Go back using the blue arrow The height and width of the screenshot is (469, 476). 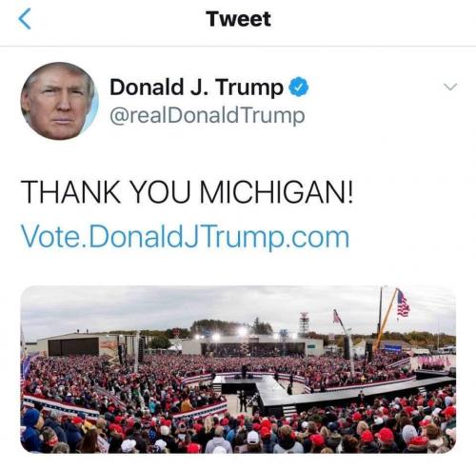[x=25, y=19]
